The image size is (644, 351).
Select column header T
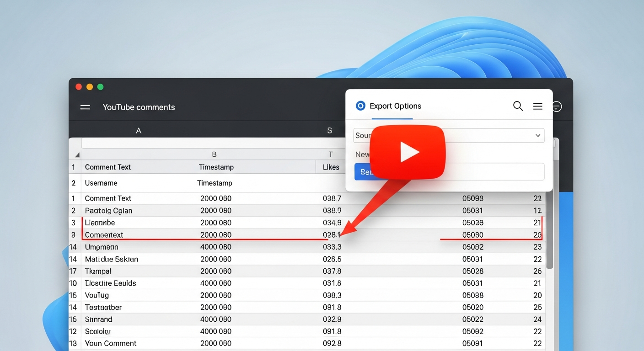click(331, 154)
